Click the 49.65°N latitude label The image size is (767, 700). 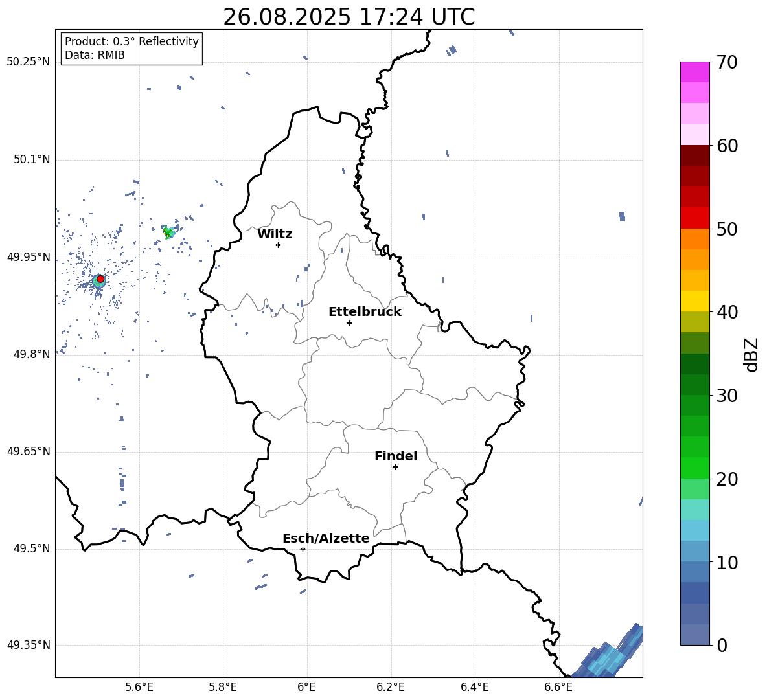click(29, 451)
